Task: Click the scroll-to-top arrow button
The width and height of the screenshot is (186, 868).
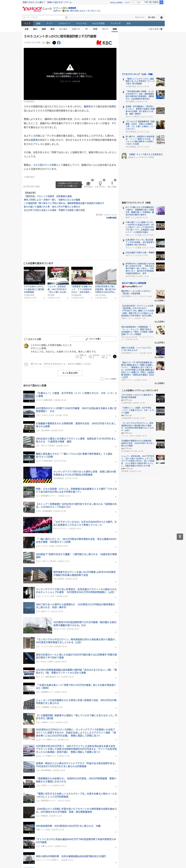Action: [180, 537]
